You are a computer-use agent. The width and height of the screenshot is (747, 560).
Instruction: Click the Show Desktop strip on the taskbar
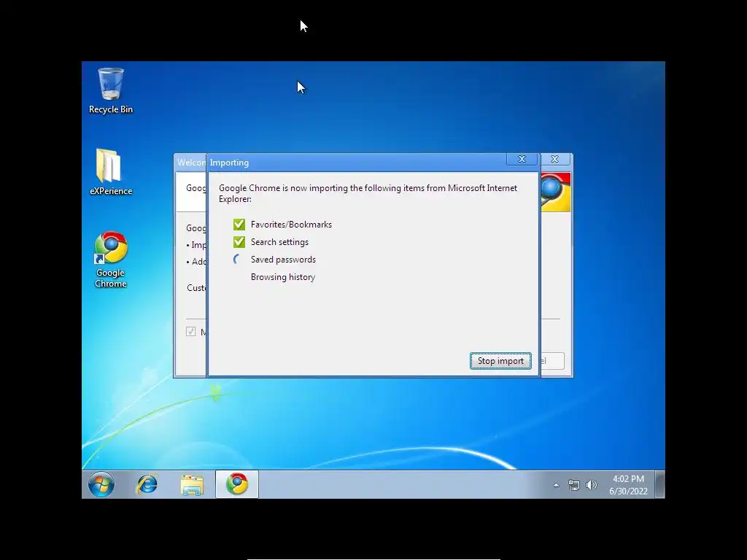pos(659,484)
